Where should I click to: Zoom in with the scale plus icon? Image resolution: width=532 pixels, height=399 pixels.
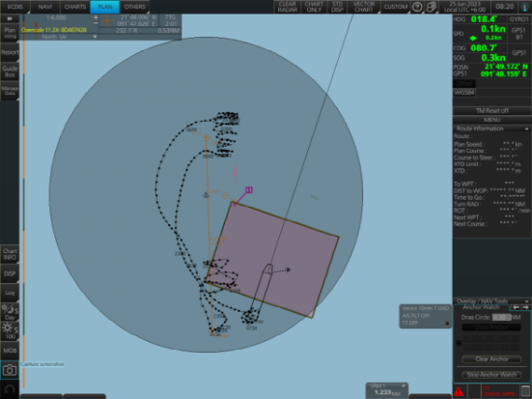pyautogui.click(x=96, y=17)
